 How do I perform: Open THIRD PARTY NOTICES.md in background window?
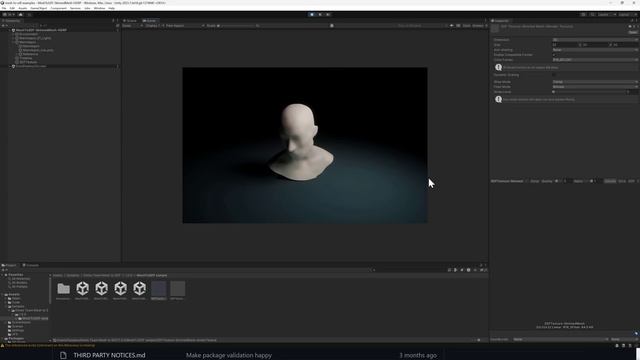click(x=109, y=355)
